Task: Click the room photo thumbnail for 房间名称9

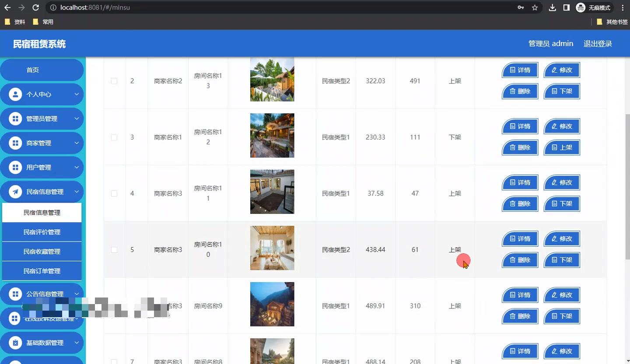Action: 272,304
